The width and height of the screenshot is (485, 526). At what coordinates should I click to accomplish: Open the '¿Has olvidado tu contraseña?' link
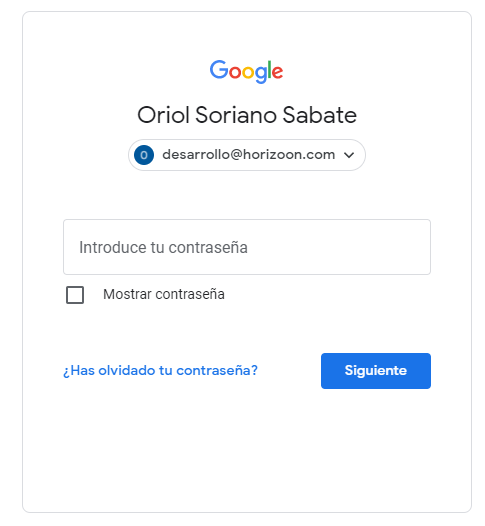[x=160, y=370]
